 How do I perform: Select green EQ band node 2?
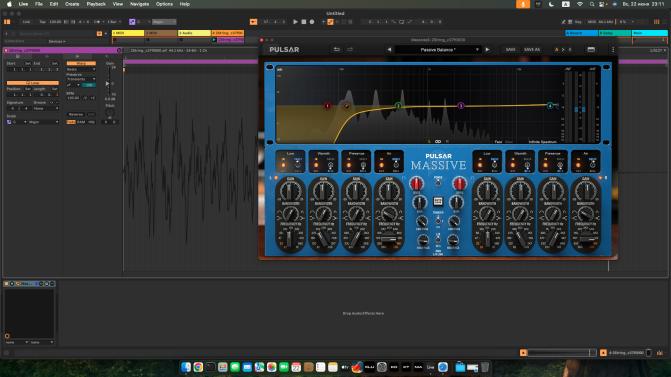(398, 105)
